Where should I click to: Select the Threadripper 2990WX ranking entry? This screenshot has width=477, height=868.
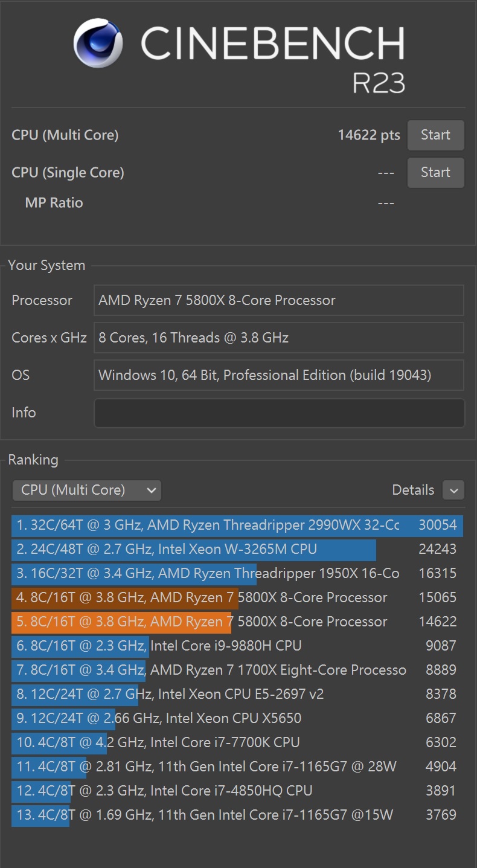click(237, 525)
